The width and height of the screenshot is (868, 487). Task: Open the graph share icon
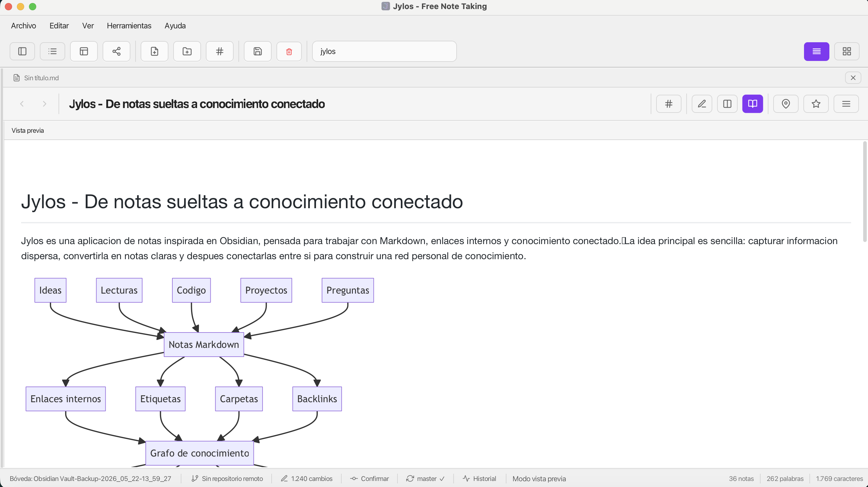coord(116,51)
